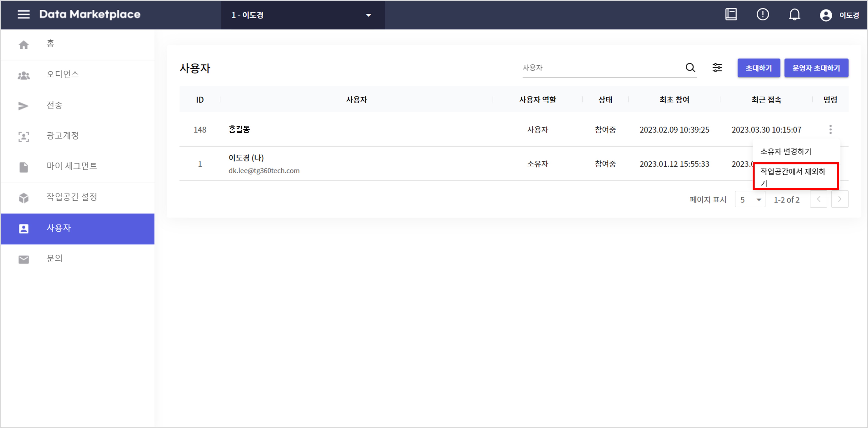Click the 초대하기 button
This screenshot has height=428, width=868.
pos(758,68)
